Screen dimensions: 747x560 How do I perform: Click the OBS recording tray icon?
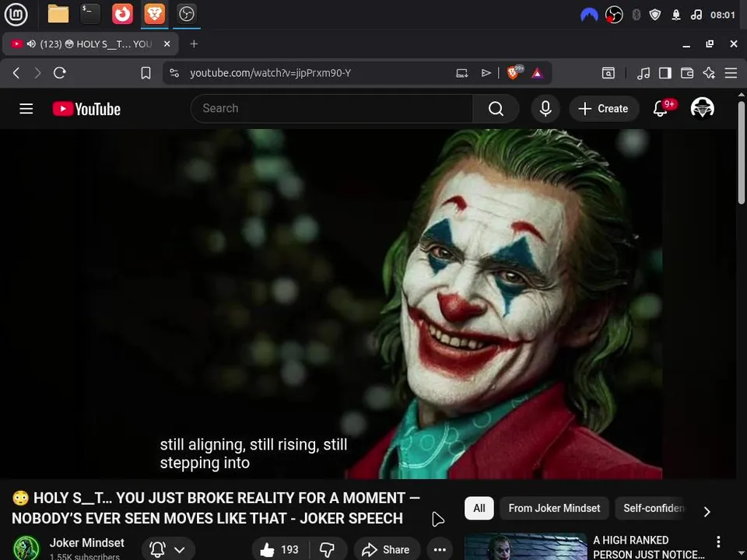tap(614, 16)
